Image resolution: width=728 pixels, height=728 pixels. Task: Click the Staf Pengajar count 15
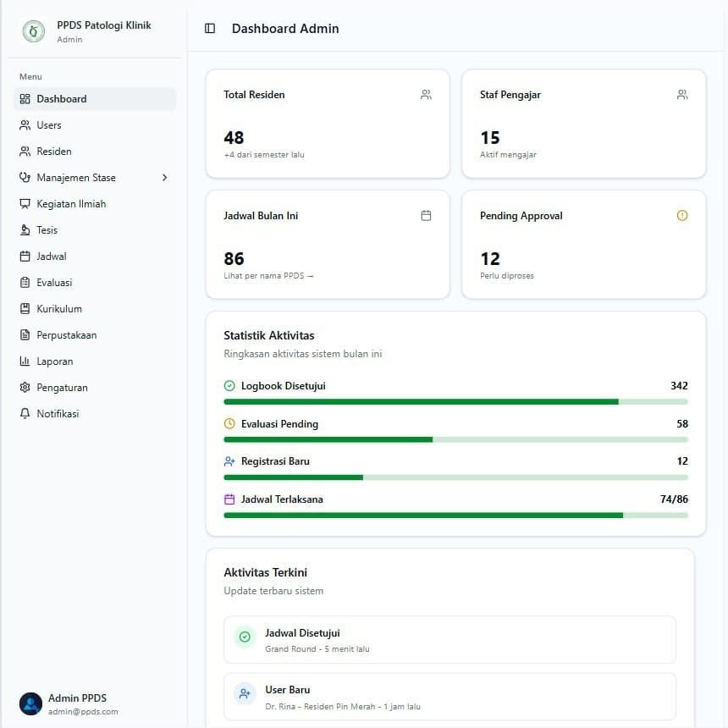[490, 138]
